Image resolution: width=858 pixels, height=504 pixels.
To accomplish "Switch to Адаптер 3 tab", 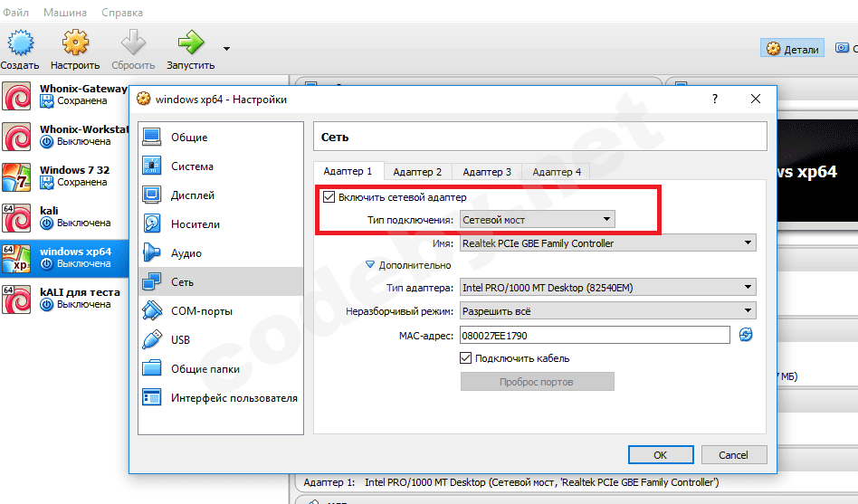I will 487,172.
